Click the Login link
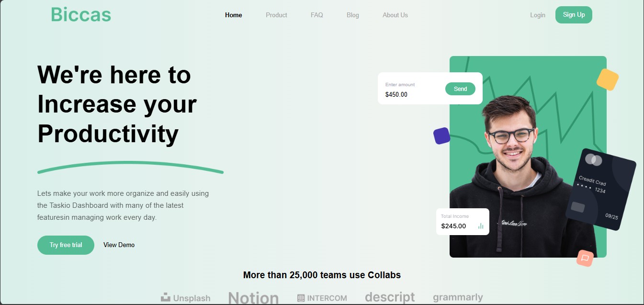Image resolution: width=644 pixels, height=305 pixels. point(537,15)
